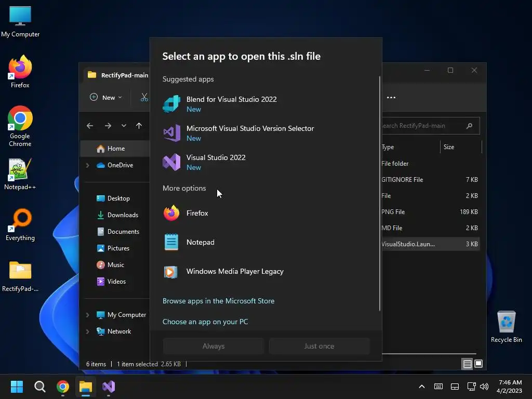Expand the OneDrive tree node
Screen dimensions: 532x399
[87, 165]
